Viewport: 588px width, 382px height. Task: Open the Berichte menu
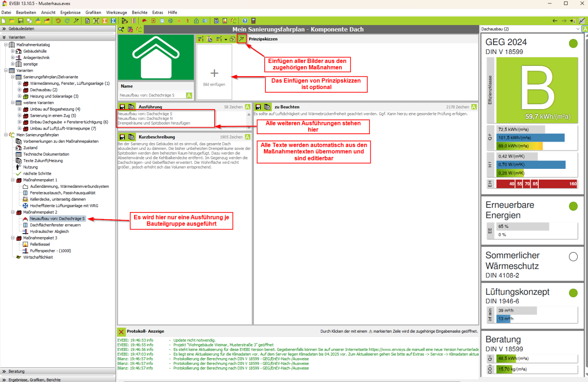point(139,12)
